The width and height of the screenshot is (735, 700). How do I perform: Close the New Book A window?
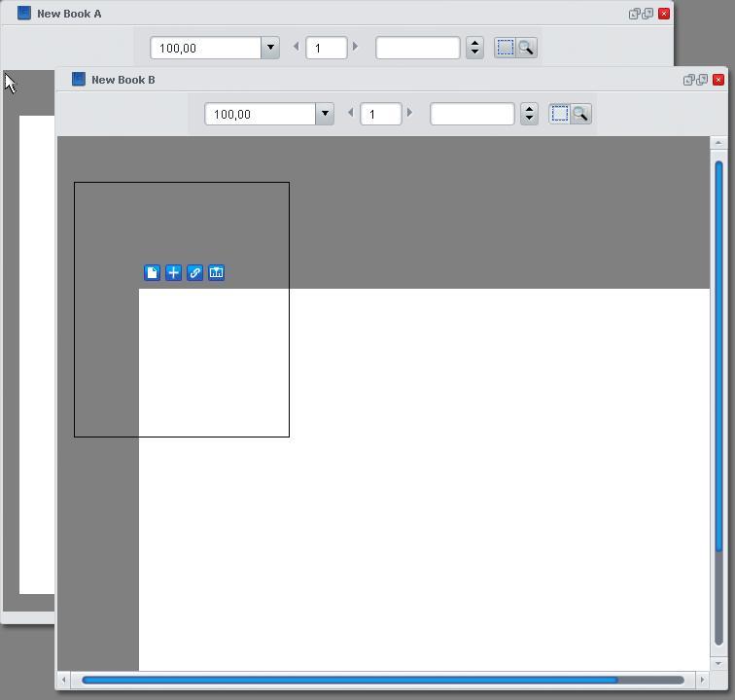click(x=664, y=14)
